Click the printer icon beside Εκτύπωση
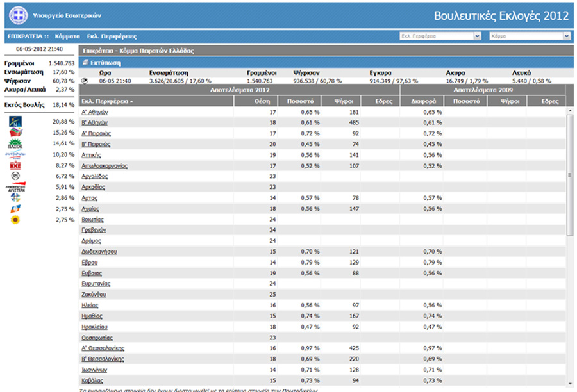This screenshot has height=392, width=577. [x=85, y=63]
